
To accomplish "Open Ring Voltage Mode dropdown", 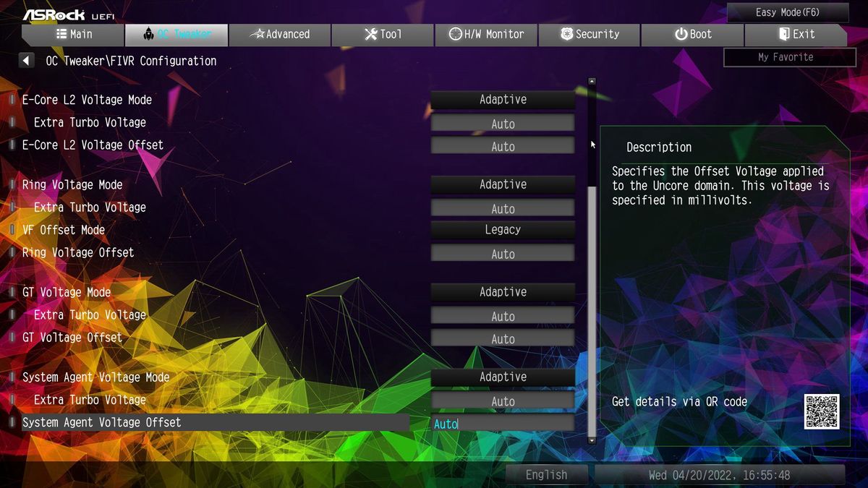I will pyautogui.click(x=503, y=184).
